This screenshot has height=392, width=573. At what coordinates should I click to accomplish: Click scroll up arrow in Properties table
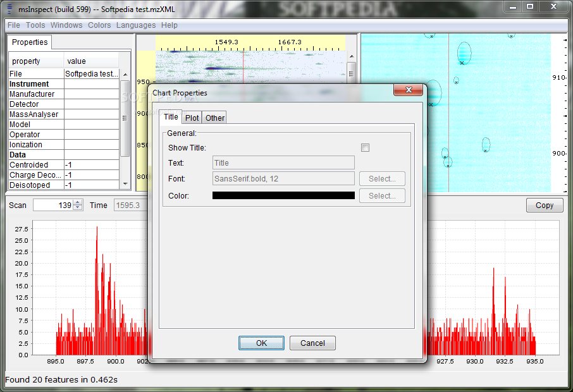(125, 75)
